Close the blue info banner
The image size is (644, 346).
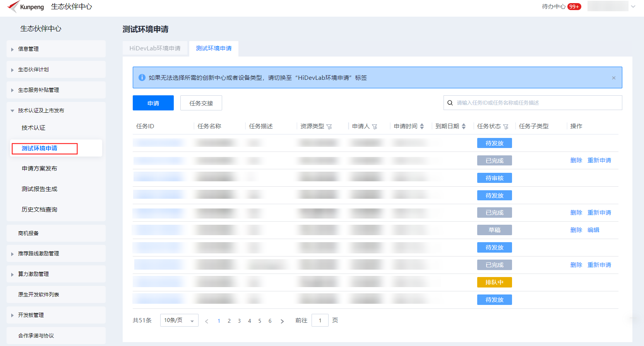coord(614,78)
